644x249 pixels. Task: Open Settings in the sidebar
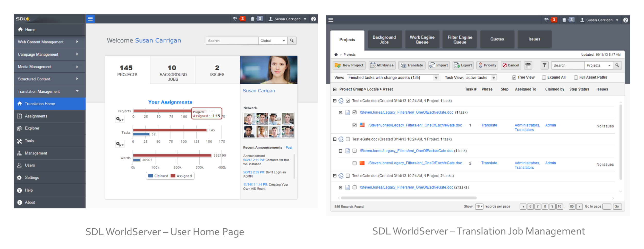coord(50,178)
